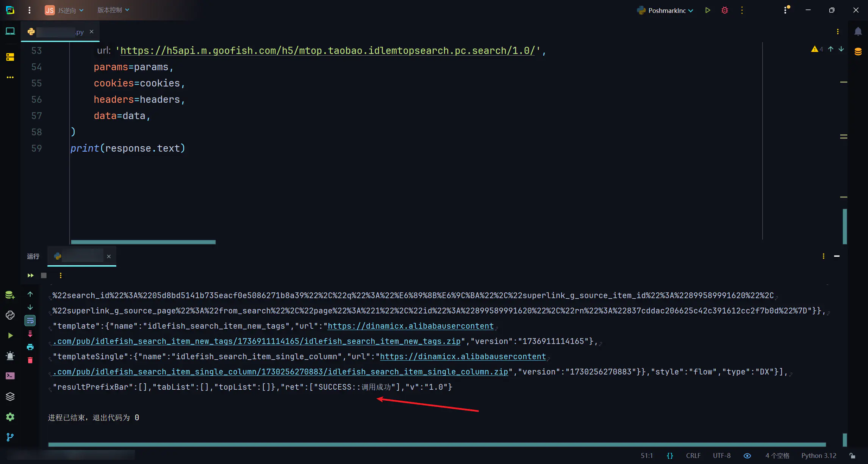868x464 pixels.
Task: Click the goofish API URL in code
Action: (327, 50)
